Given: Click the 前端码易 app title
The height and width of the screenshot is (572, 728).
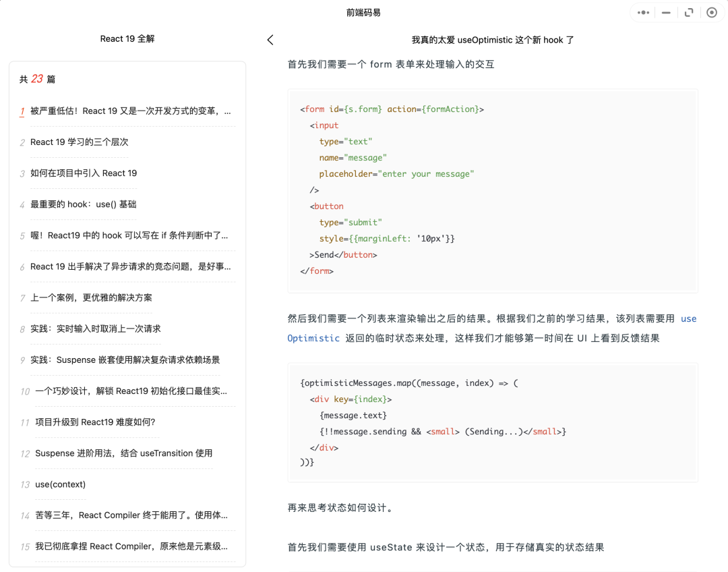Looking at the screenshot, I should (363, 13).
